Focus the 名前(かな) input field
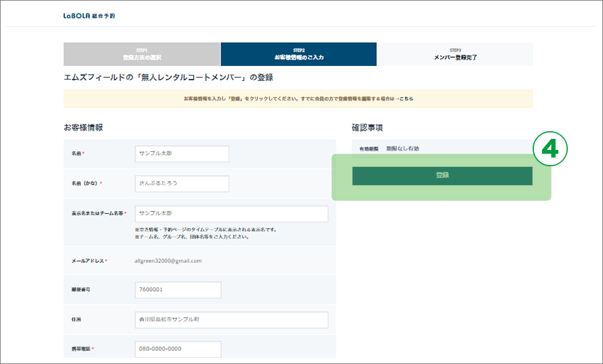Viewport: 603px width, 364px height. (182, 183)
